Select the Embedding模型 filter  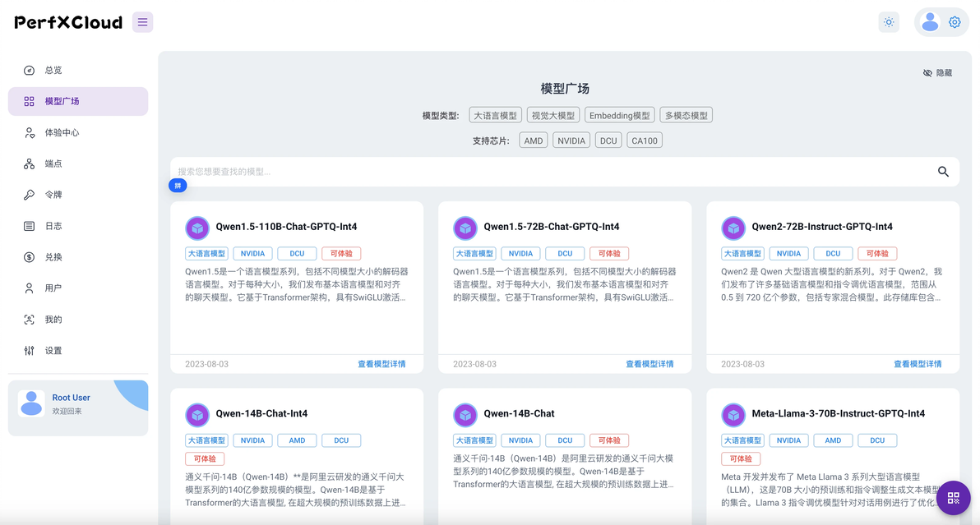619,116
